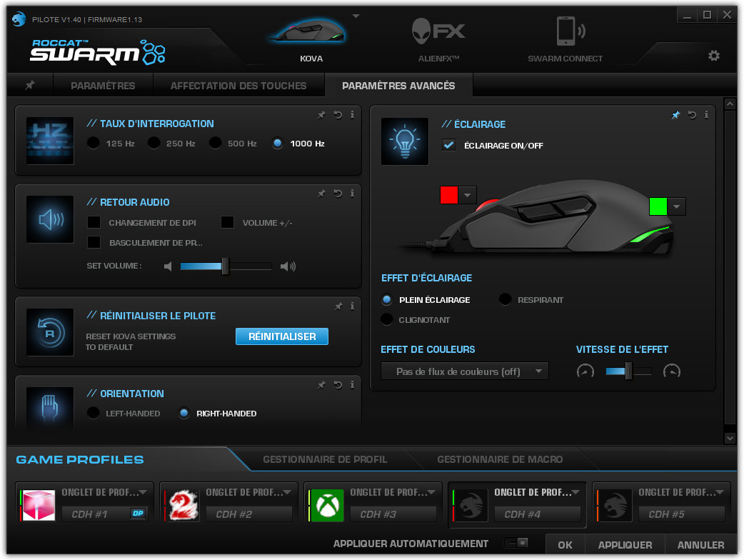The image size is (744, 560).
Task: Show info for Éclairage panel
Action: coord(707,115)
